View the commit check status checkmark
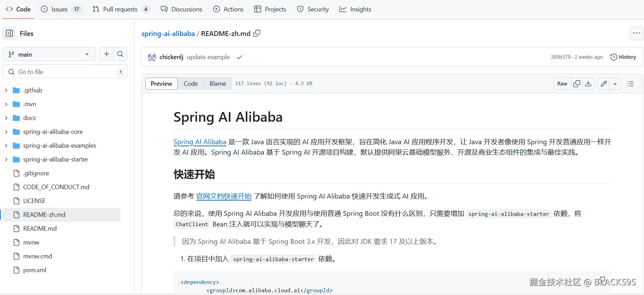 (239, 57)
